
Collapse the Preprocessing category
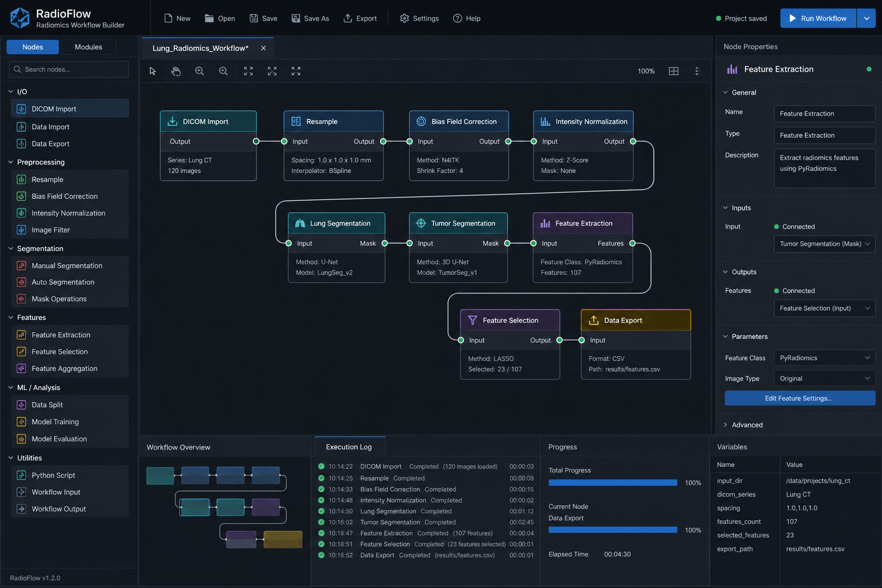tap(10, 162)
